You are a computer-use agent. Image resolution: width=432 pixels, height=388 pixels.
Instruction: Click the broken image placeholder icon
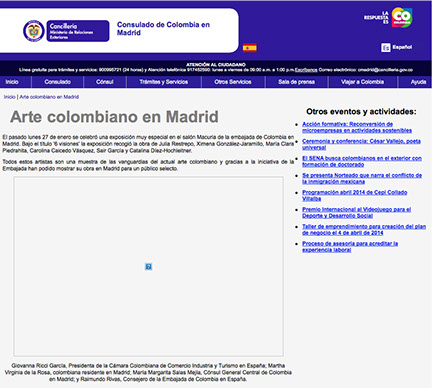148,266
